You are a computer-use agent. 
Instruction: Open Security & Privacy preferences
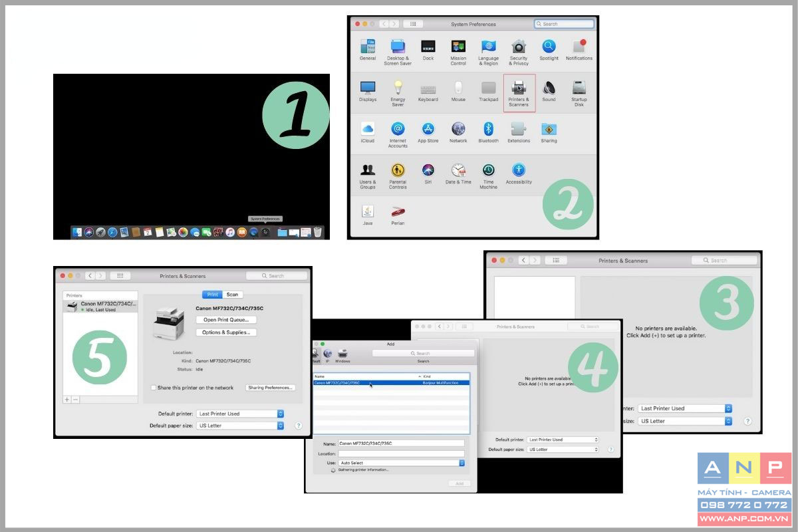[519, 52]
